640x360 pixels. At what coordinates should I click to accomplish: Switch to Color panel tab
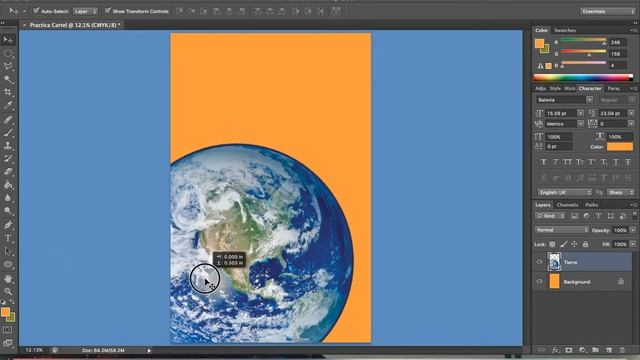[542, 30]
